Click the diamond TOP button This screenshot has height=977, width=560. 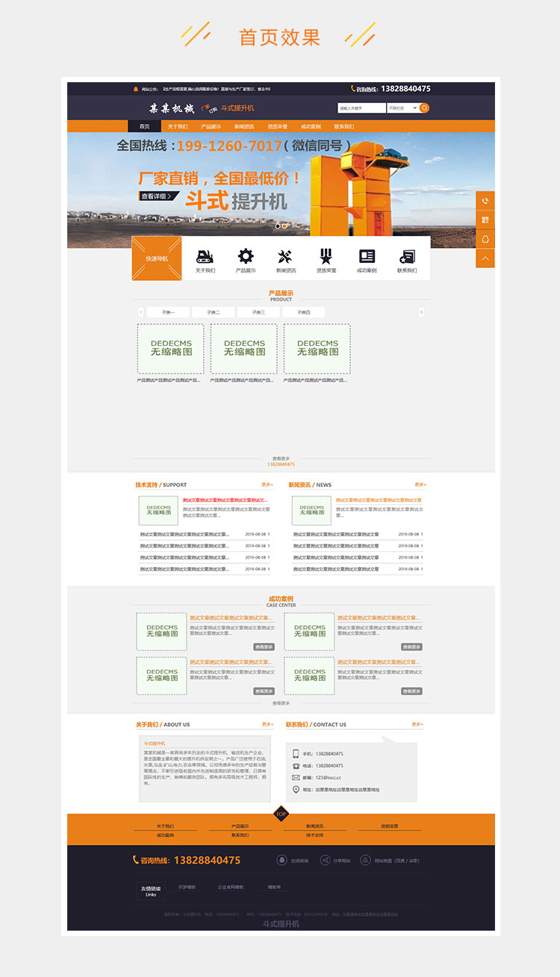pyautogui.click(x=281, y=814)
